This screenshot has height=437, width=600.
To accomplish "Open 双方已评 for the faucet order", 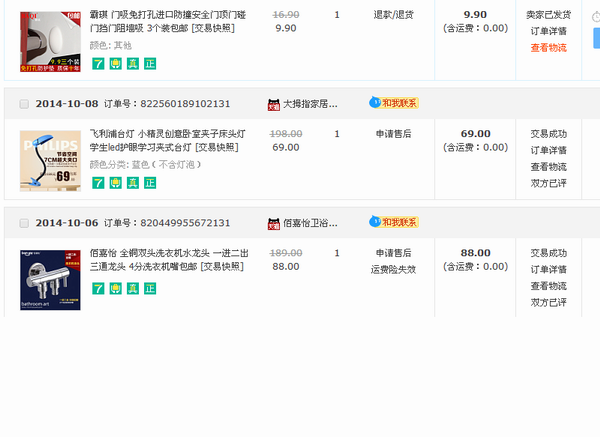I will 548,301.
